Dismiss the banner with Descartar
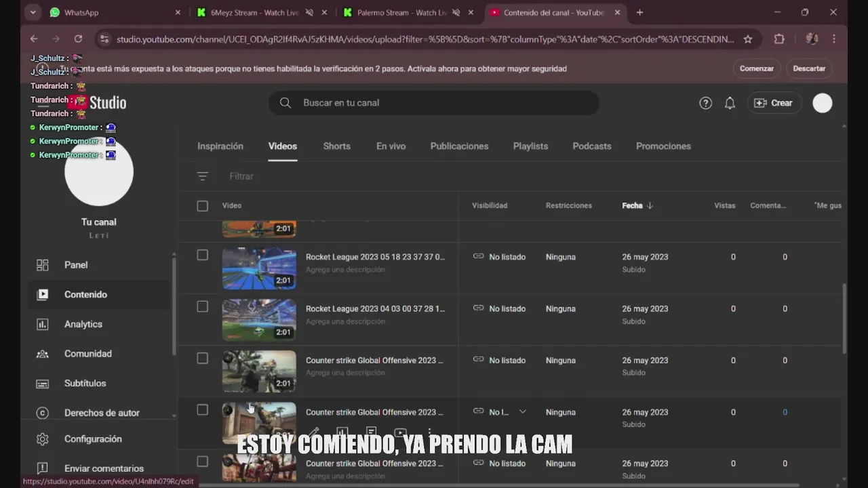Image resolution: width=868 pixels, height=488 pixels. [809, 68]
